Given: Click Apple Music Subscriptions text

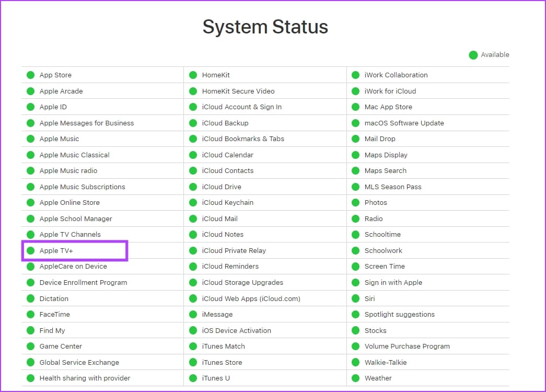Looking at the screenshot, I should (82, 187).
